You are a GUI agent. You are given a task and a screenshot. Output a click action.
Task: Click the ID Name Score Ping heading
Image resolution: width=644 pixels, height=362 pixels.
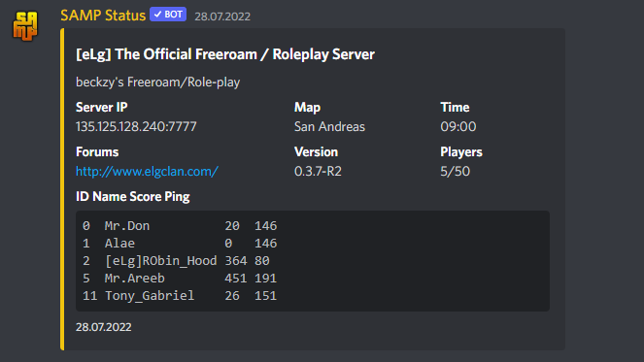click(x=132, y=197)
